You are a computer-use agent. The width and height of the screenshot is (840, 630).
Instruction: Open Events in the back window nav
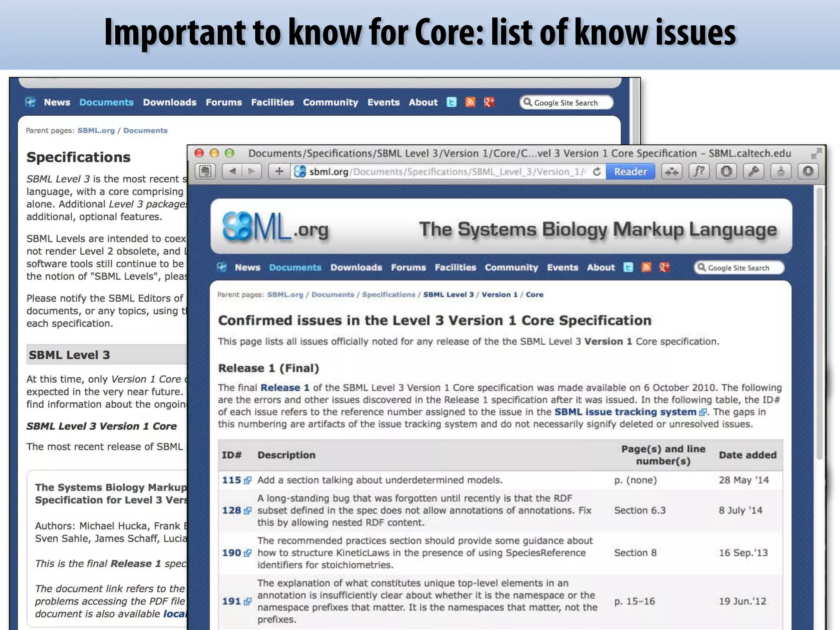383,102
